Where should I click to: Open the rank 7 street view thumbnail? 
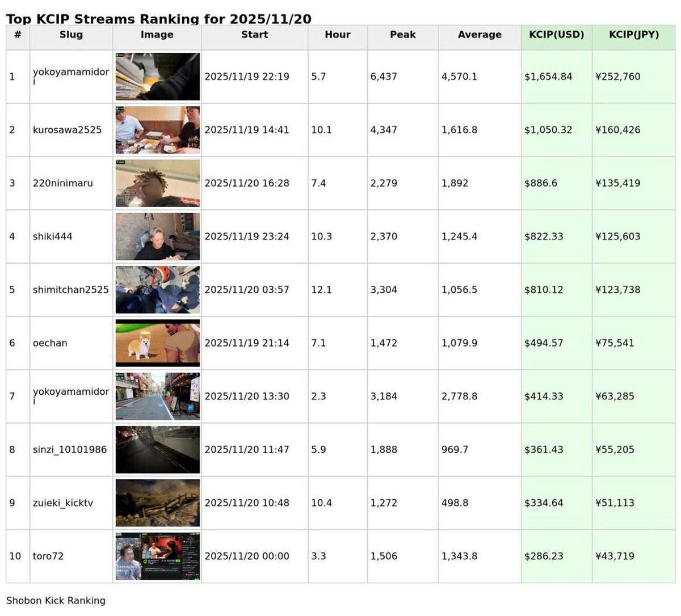pos(158,396)
